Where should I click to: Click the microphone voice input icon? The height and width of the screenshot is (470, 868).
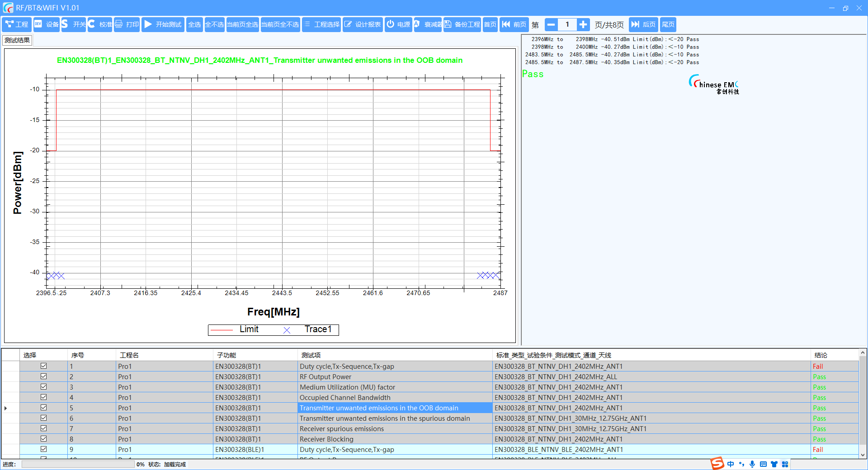(752, 464)
